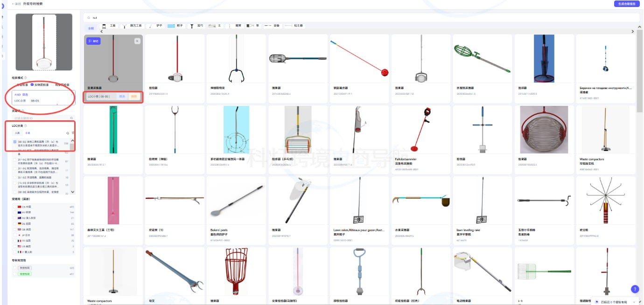Click the purple generate report button
The width and height of the screenshot is (644, 305).
[626, 4]
